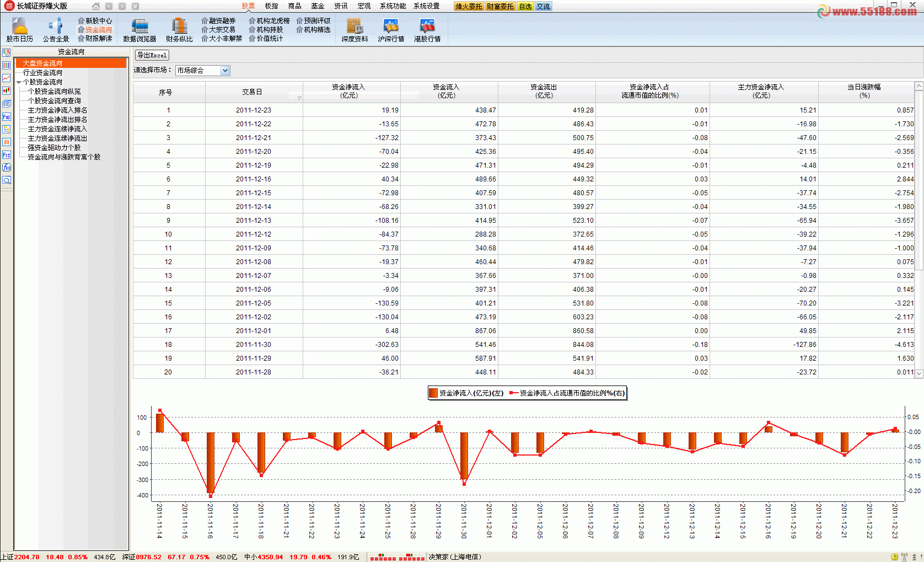Click the forward arrow navigation icon
The width and height of the screenshot is (924, 562).
click(122, 6)
